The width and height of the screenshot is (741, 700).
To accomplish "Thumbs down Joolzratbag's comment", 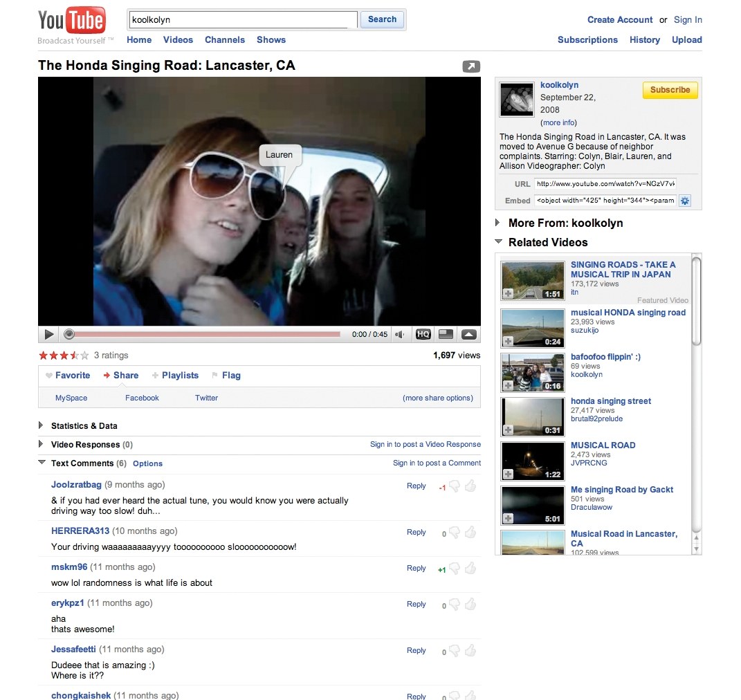I will pyautogui.click(x=455, y=486).
